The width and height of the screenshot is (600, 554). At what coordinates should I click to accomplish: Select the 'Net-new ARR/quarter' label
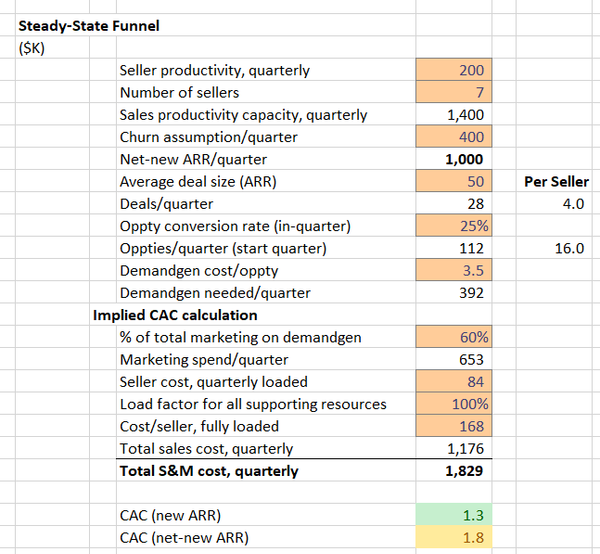[193, 159]
